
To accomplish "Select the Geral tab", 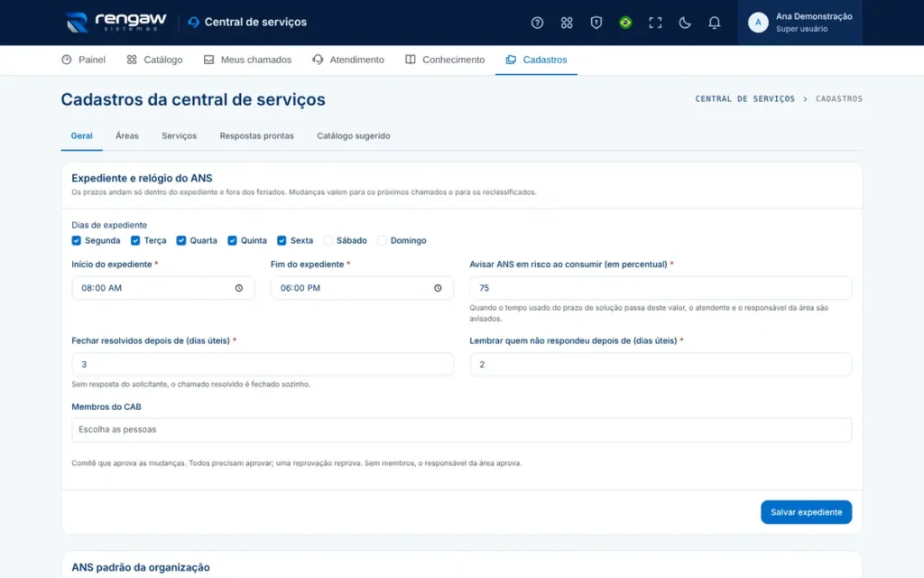I will [x=81, y=135].
